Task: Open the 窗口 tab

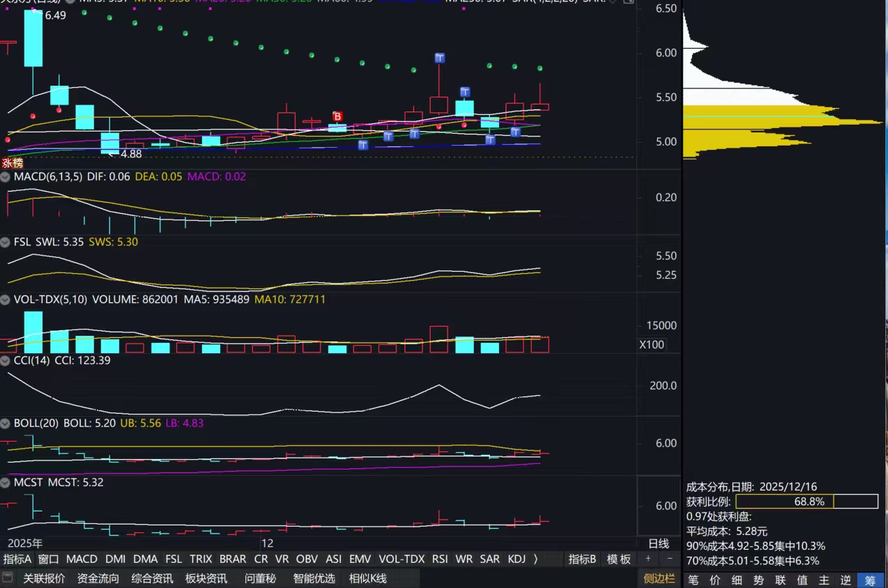Action: [49, 559]
